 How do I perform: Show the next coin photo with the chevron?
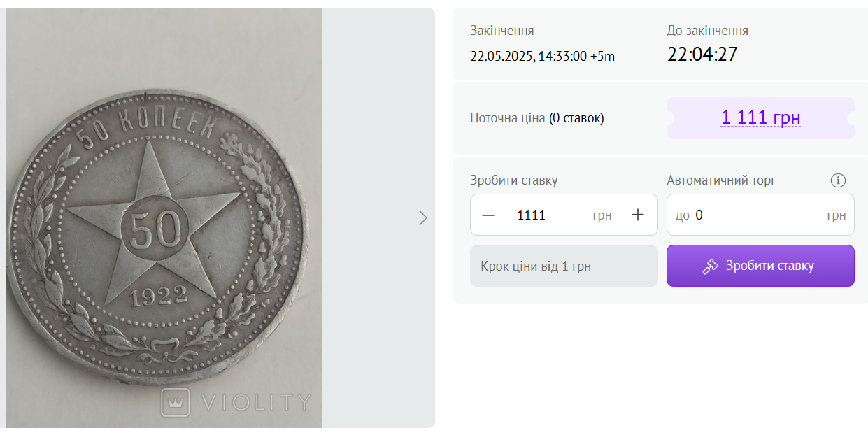click(x=422, y=218)
